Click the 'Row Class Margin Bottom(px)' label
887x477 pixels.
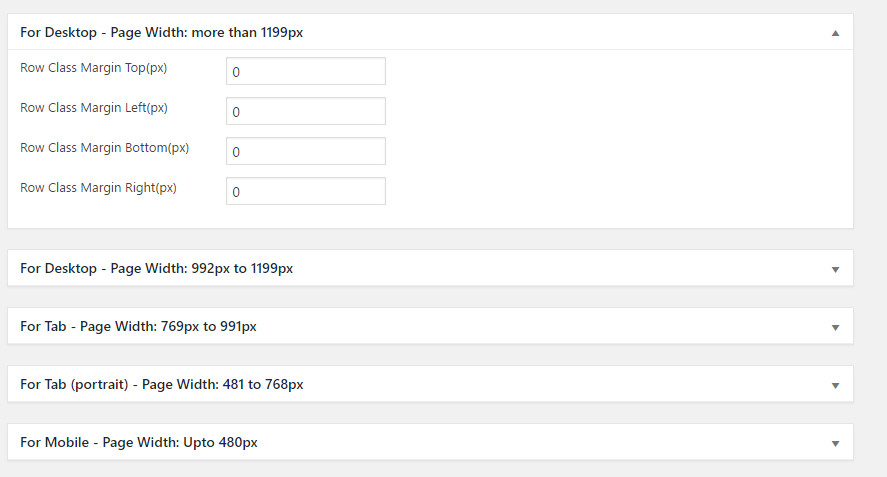coord(105,148)
